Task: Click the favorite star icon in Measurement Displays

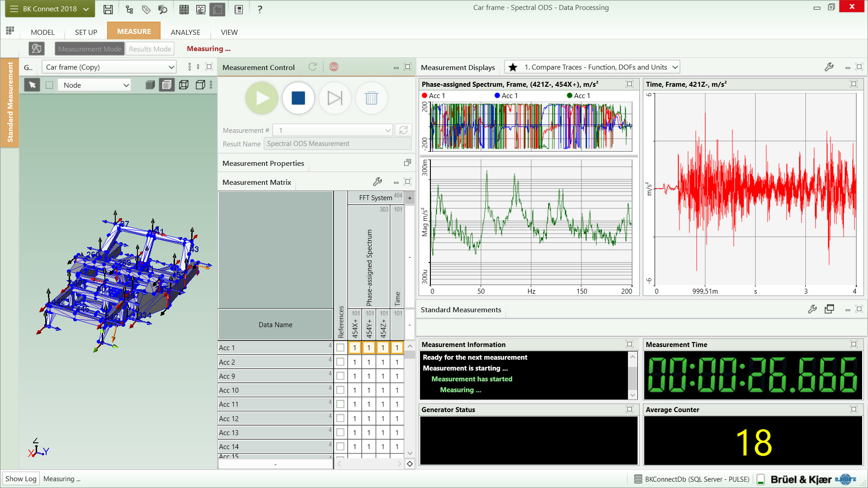Action: (x=513, y=67)
